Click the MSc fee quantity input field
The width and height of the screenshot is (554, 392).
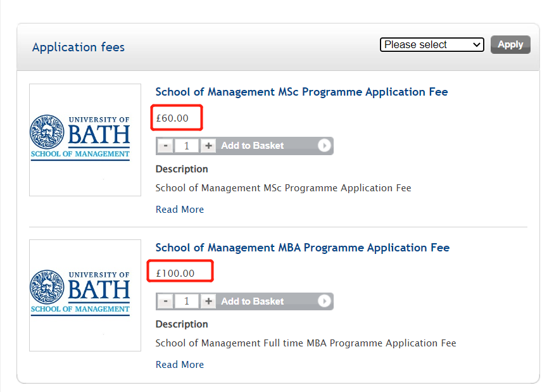pos(187,146)
